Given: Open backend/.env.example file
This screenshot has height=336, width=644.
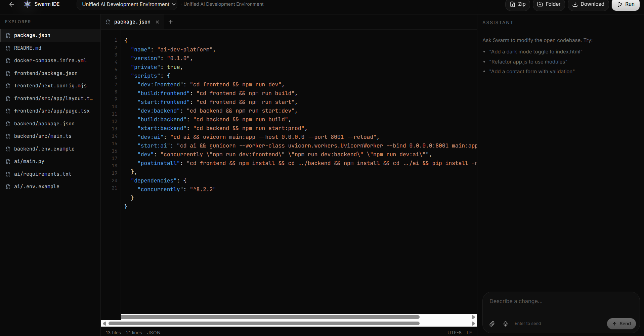Looking at the screenshot, I should pos(50,149).
